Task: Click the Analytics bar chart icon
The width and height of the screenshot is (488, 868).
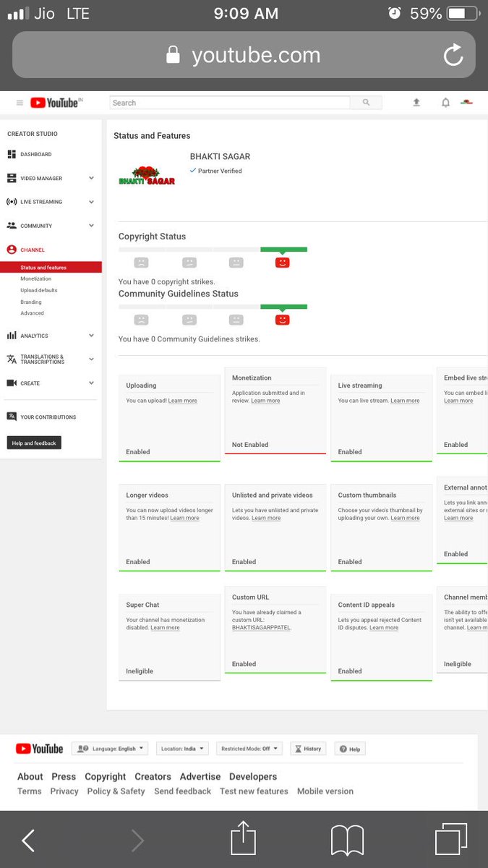Action: [x=12, y=336]
